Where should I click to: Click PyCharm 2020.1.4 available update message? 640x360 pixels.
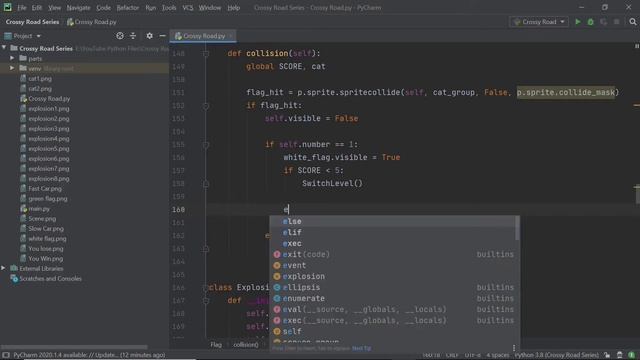[89, 355]
